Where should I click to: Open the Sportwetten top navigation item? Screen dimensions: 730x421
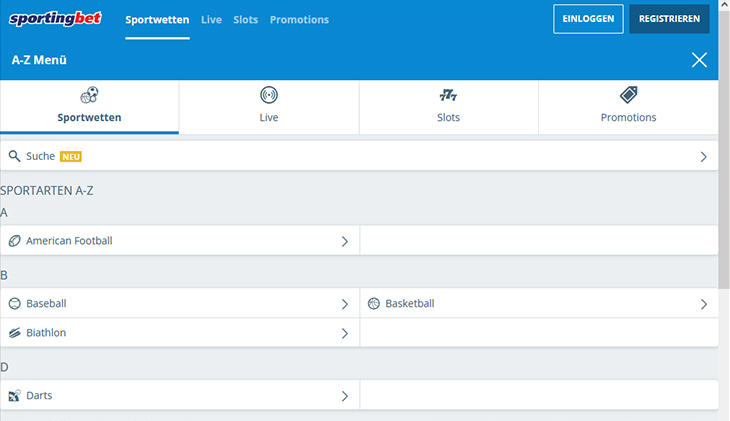click(157, 20)
